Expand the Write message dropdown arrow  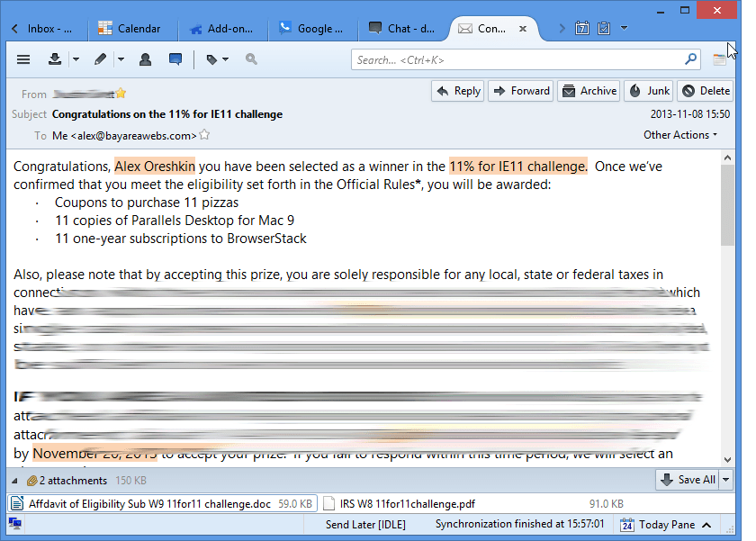click(121, 59)
